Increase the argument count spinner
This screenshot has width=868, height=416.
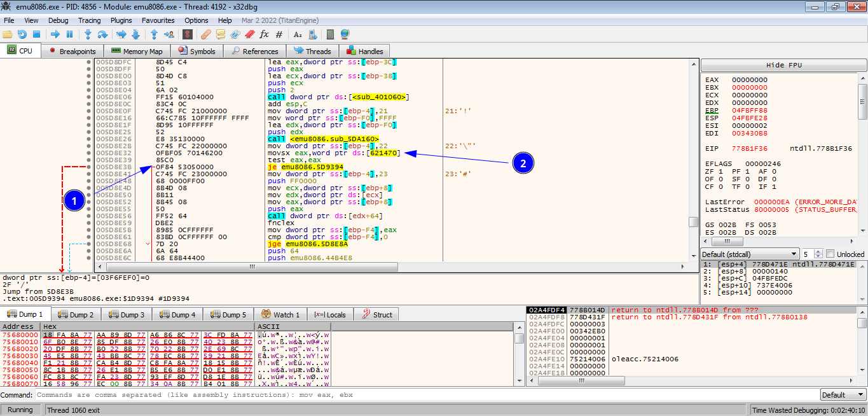click(x=819, y=251)
